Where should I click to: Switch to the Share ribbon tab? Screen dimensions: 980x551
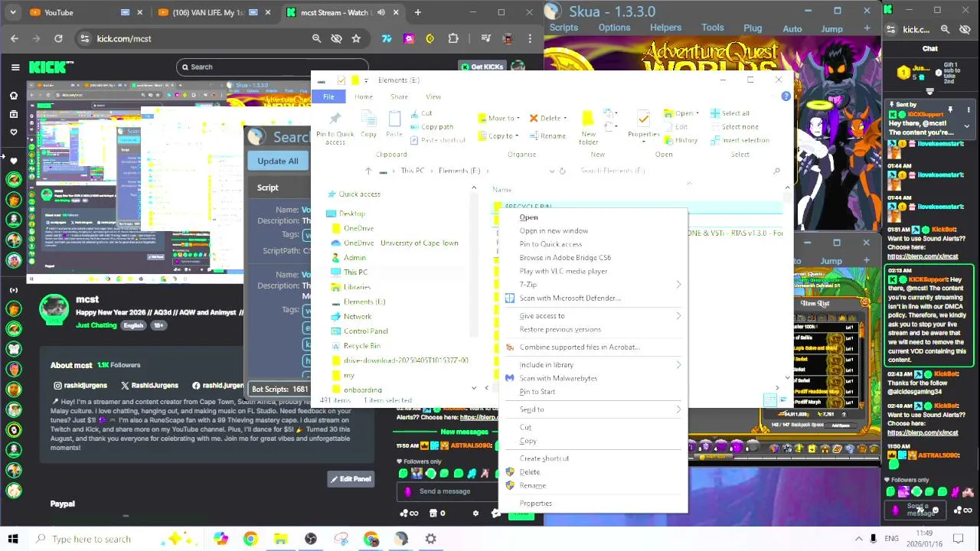click(399, 96)
